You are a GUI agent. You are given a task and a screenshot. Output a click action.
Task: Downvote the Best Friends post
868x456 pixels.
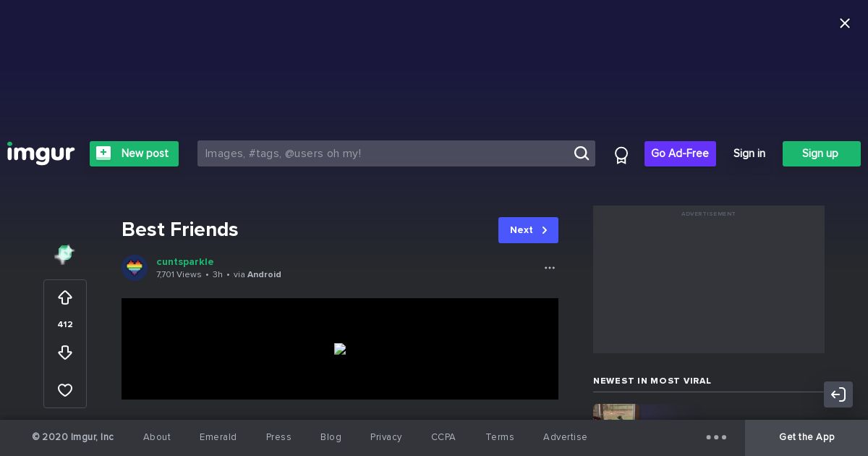pos(65,352)
